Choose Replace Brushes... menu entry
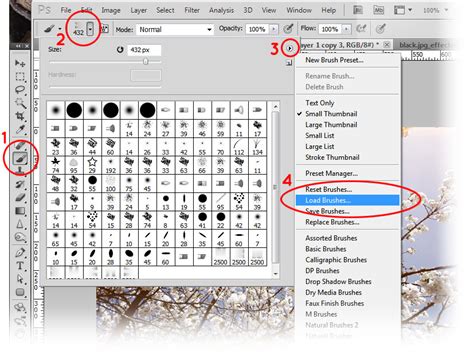This screenshot has width=474, height=363. pyautogui.click(x=332, y=222)
